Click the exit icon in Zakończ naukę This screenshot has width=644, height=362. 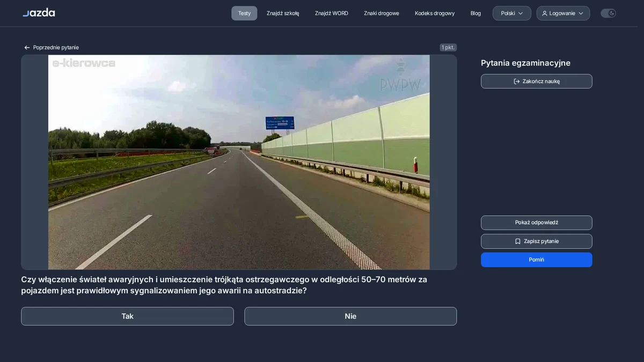click(x=517, y=82)
